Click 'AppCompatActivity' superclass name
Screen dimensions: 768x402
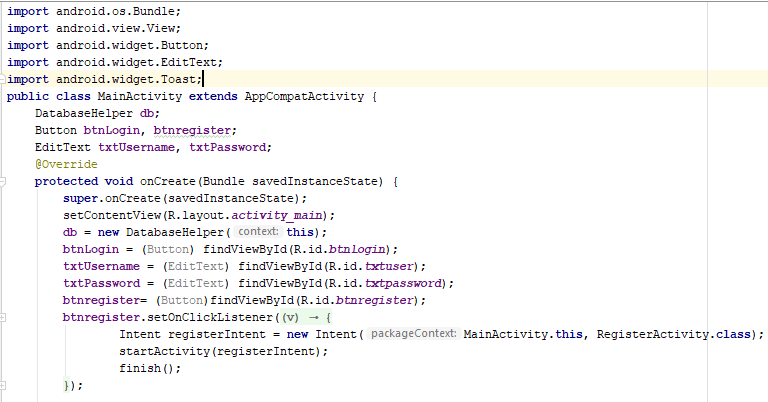point(304,96)
